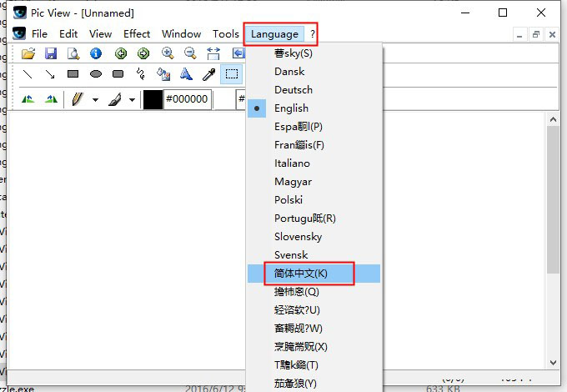This screenshot has width=567, height=392.
Task: Click the vertical scrollbar thumb
Action: point(553,199)
